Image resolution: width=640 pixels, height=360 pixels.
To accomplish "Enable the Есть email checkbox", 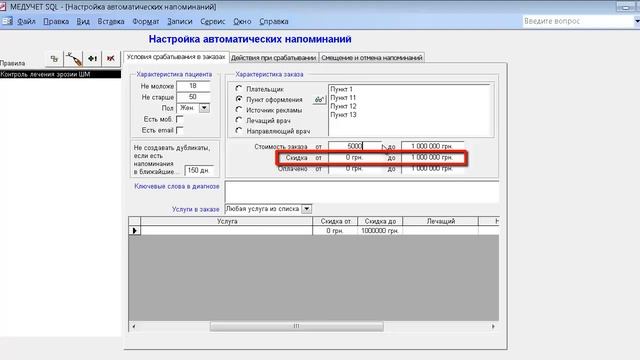I will [179, 130].
